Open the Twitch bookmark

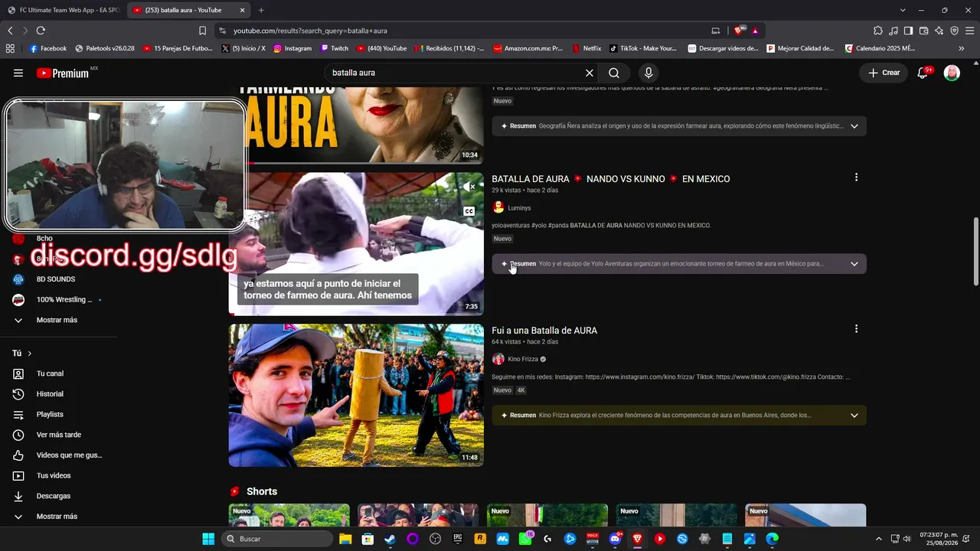pyautogui.click(x=335, y=48)
